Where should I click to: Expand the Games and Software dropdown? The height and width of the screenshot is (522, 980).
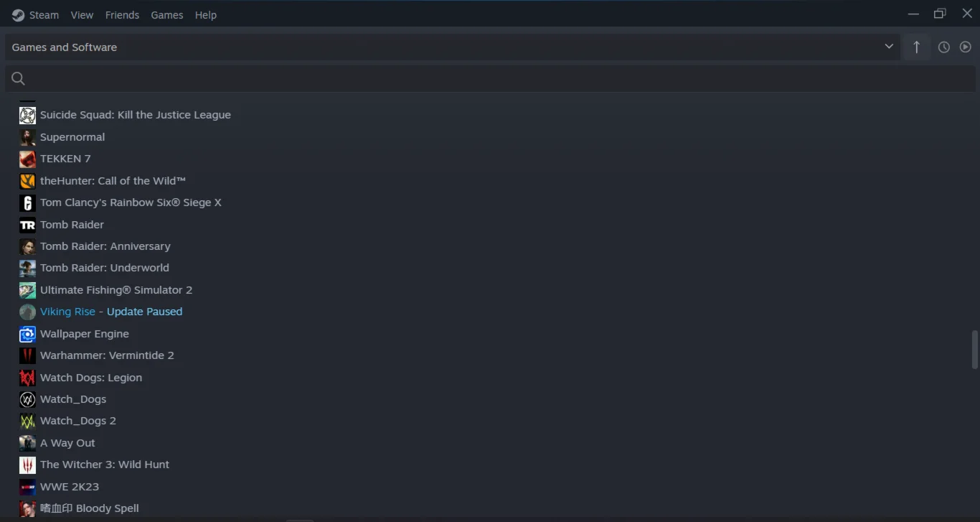click(453, 47)
